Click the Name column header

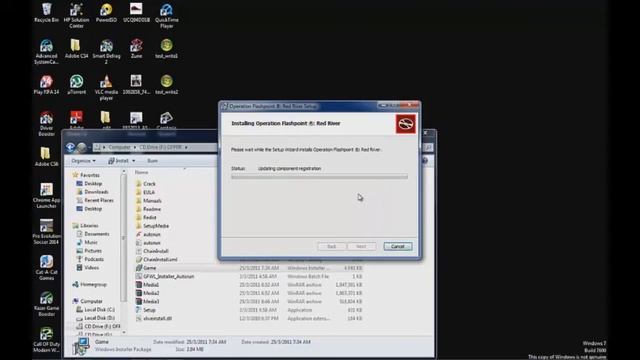[x=141, y=172]
